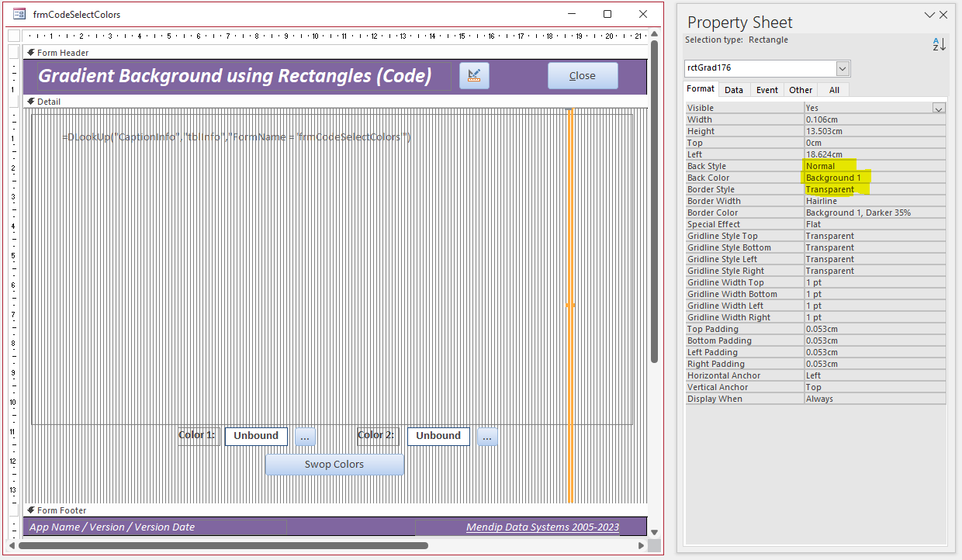Click the Gridline Style Right property label
The width and height of the screenshot is (962, 560).
[x=725, y=271]
